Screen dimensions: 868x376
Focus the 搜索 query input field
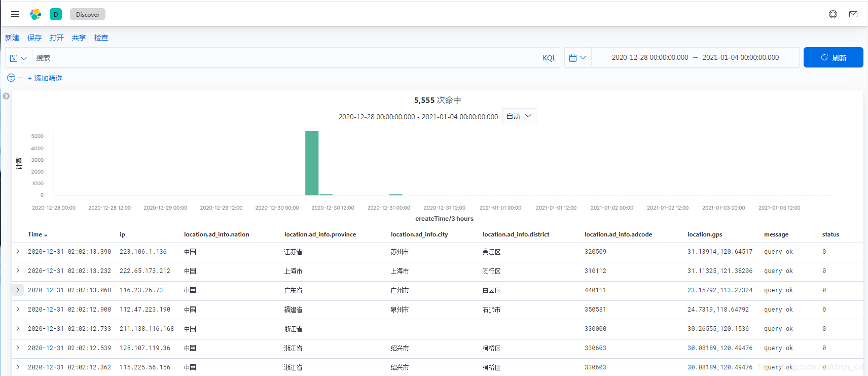coord(286,58)
